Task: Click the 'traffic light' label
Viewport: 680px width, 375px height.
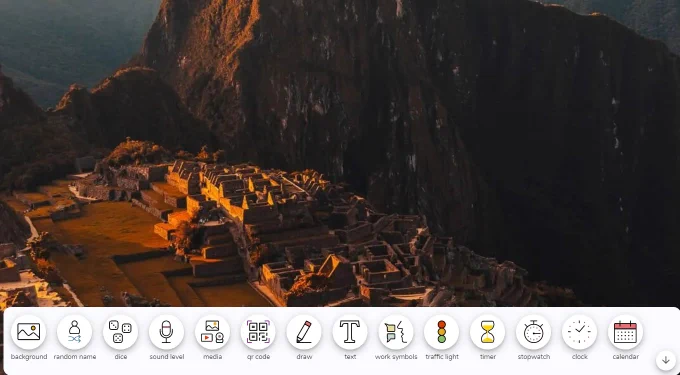Action: (441, 357)
